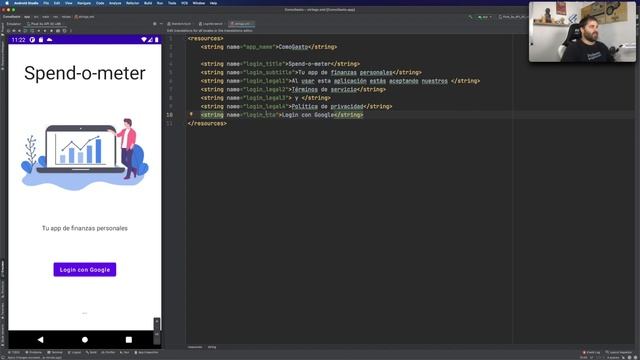Open the Tools menu
The image size is (640, 360).
[172, 3]
